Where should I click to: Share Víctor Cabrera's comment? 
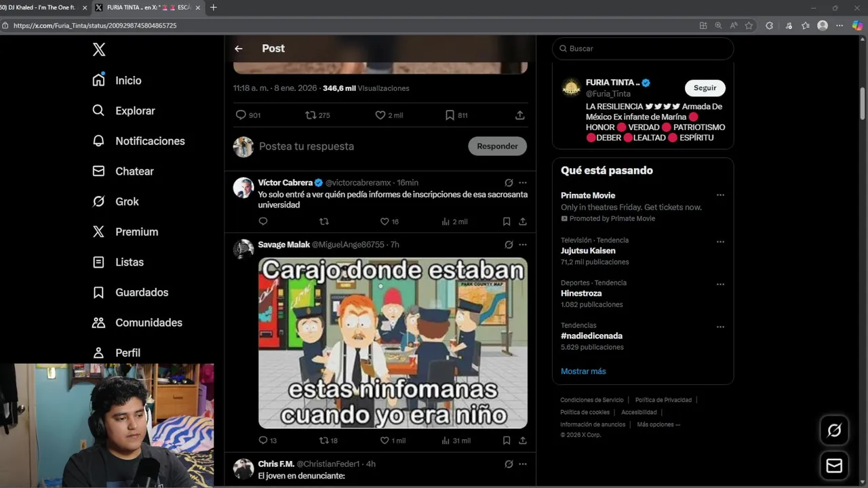pos(523,222)
